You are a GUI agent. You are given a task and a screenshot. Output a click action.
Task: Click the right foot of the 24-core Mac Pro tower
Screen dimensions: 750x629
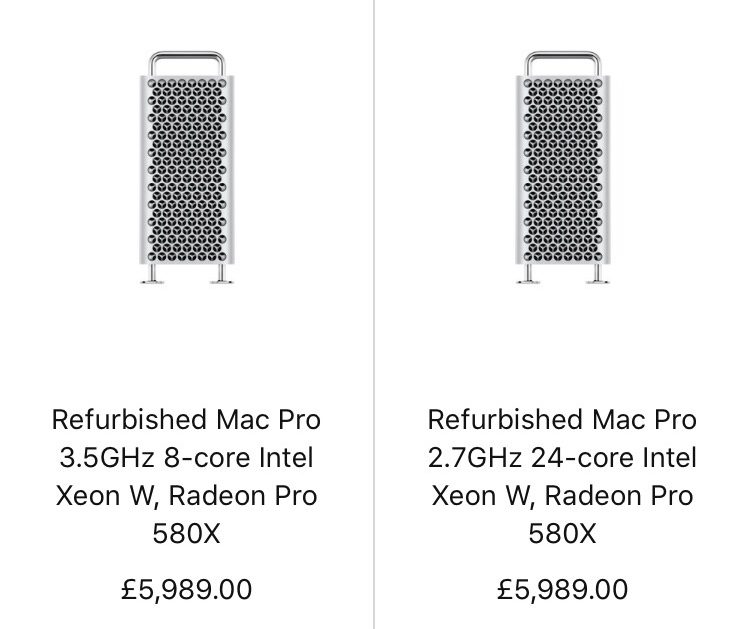[597, 274]
